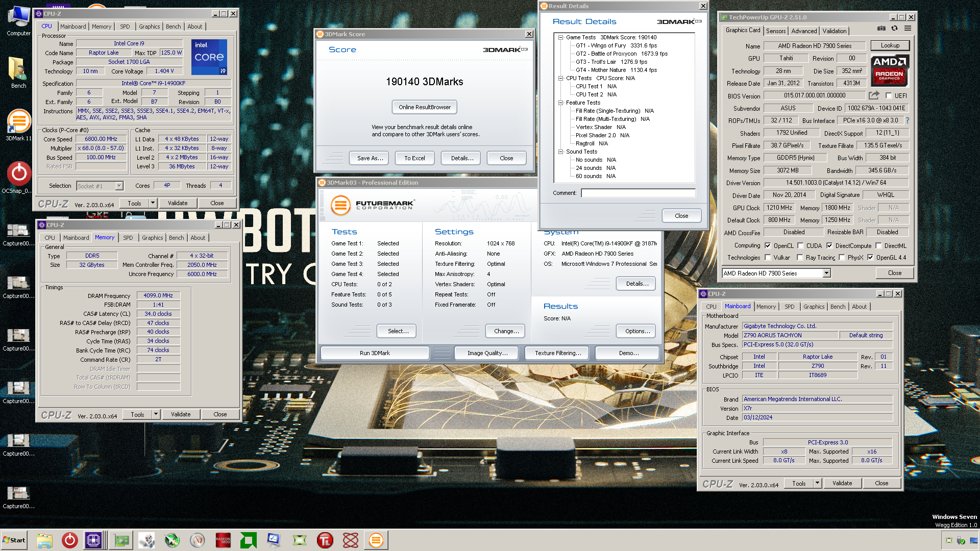Click the DirectX X-shaped taskbar icon
980x551 pixels.
coord(300,540)
